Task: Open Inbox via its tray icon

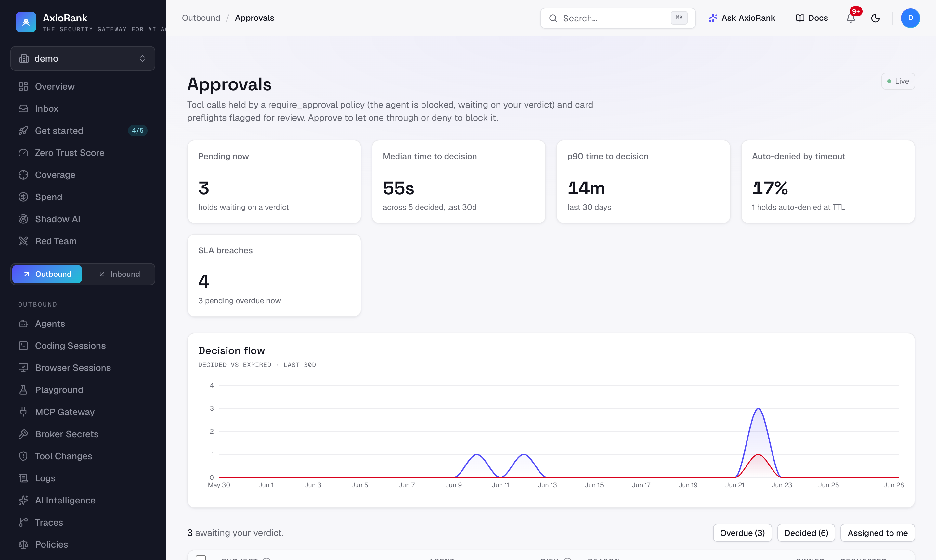Action: [x=23, y=109]
